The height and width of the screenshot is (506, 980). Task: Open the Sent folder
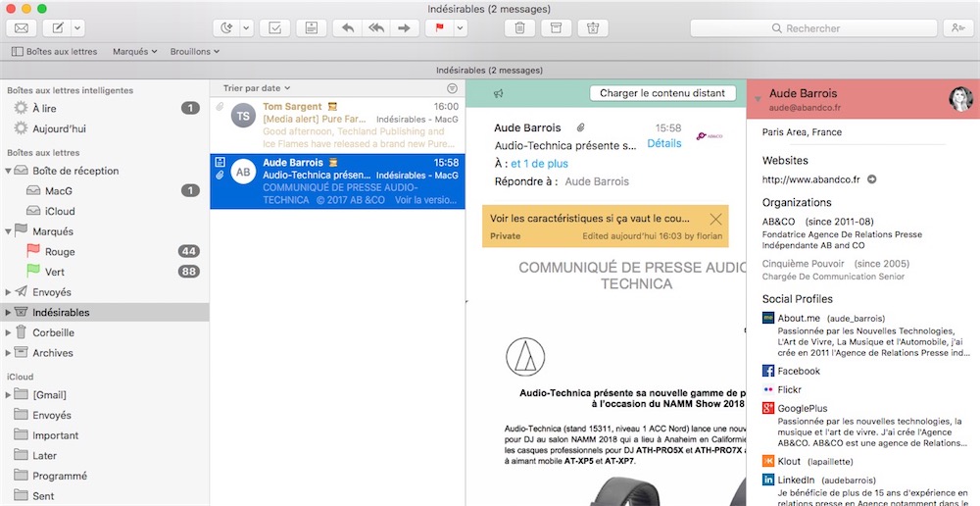[105, 495]
